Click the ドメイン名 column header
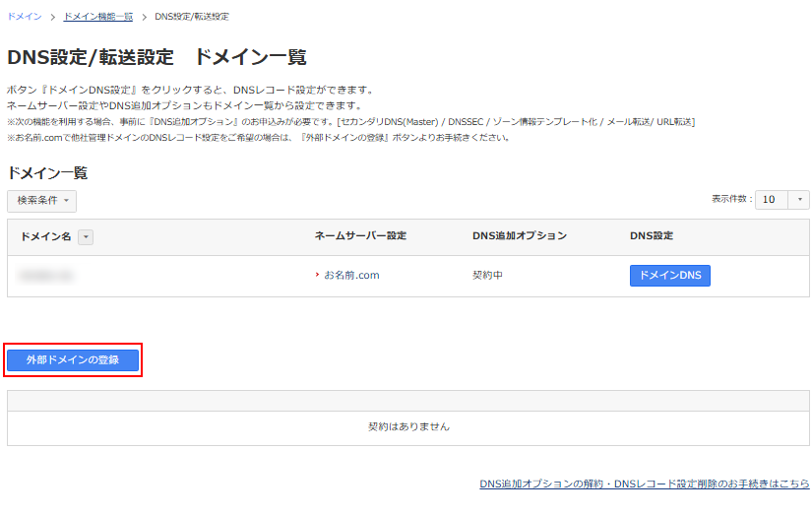The height and width of the screenshot is (516, 812). (x=45, y=236)
